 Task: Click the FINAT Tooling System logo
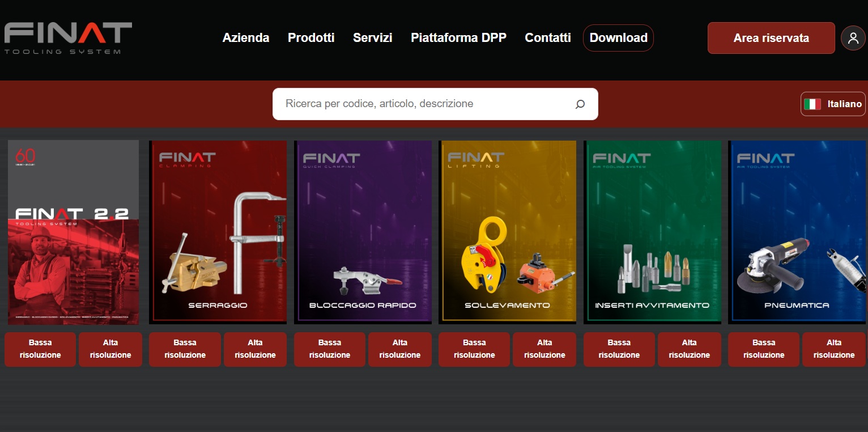click(68, 38)
